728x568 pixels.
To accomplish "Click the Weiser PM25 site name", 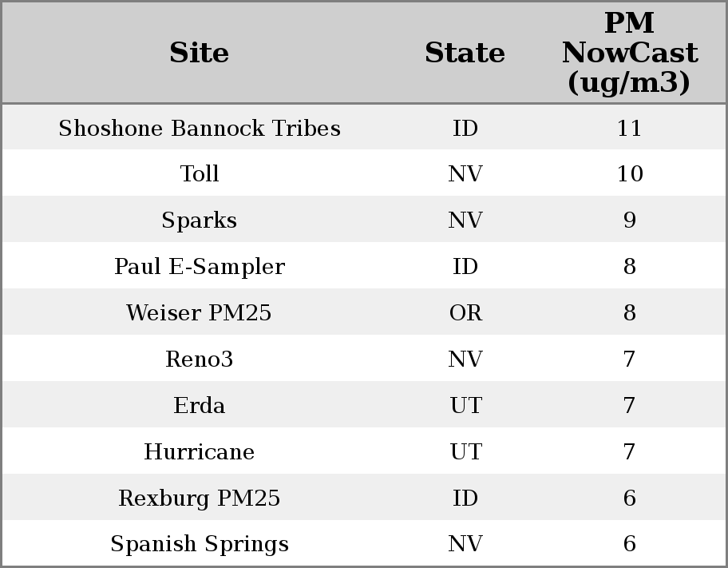I will pyautogui.click(x=200, y=313).
